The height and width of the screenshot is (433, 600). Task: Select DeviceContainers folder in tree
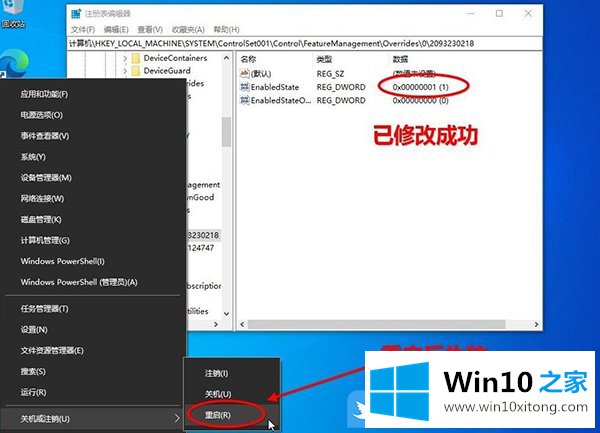(x=175, y=58)
